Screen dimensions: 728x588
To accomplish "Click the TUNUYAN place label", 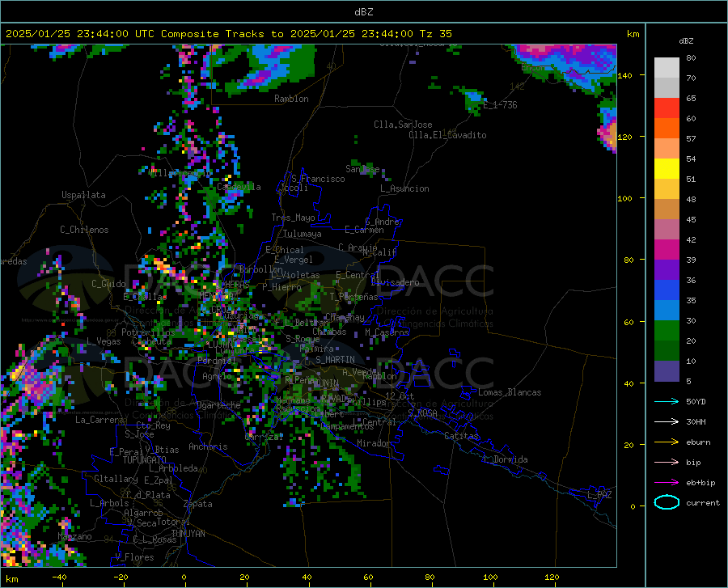I will click(x=188, y=534).
